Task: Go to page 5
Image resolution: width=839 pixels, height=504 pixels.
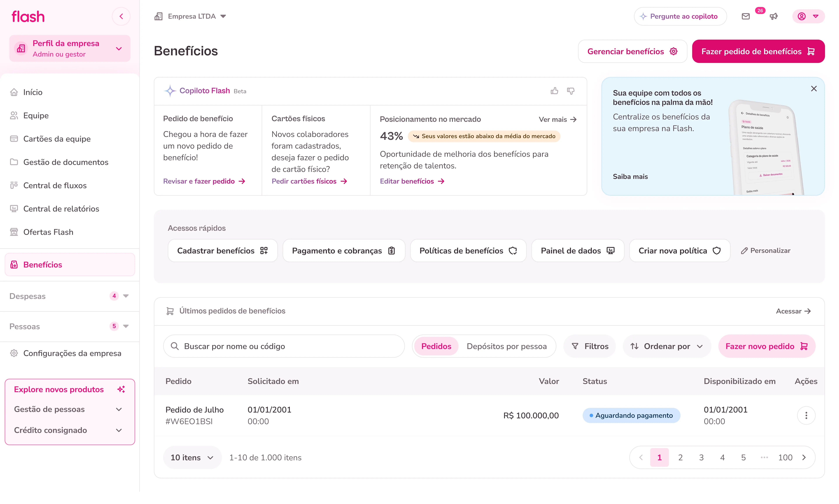Action: click(743, 458)
